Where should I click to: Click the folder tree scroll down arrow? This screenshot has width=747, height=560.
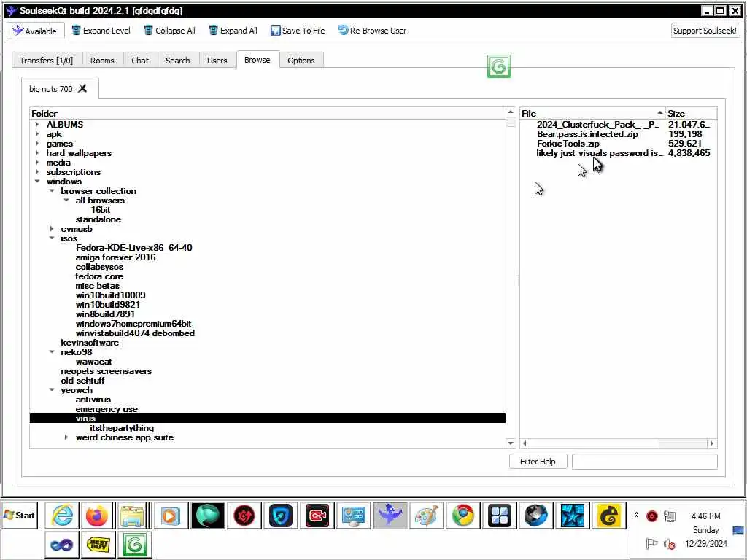coord(511,443)
